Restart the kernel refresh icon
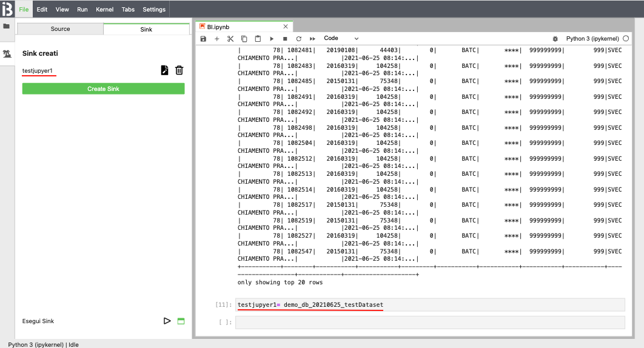 [298, 39]
